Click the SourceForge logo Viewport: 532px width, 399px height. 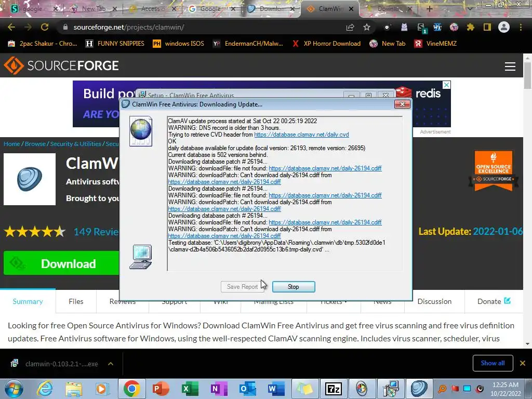tap(61, 65)
